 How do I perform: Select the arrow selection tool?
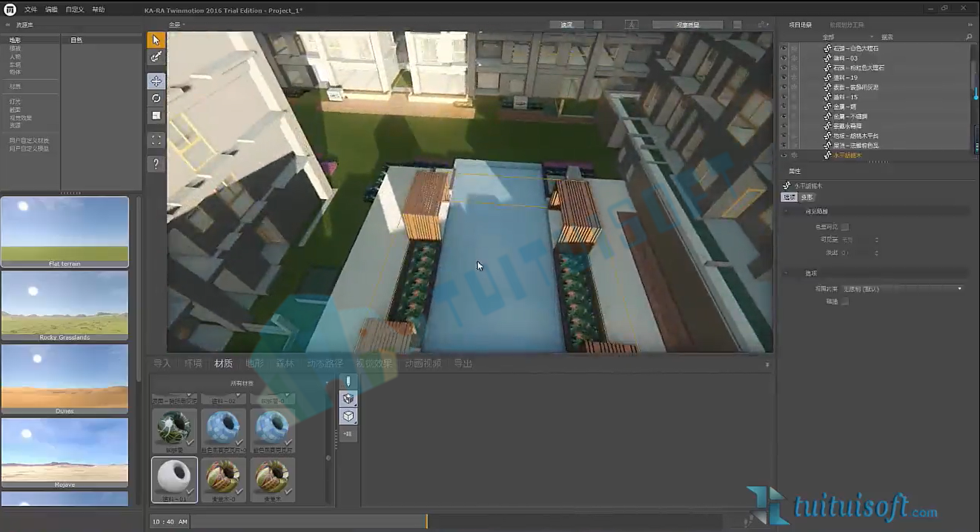pyautogui.click(x=156, y=40)
